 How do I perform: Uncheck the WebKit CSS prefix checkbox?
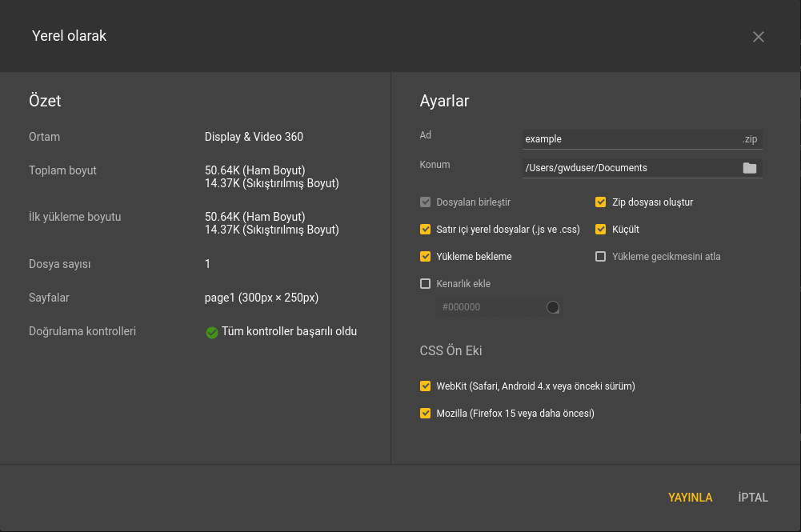tap(426, 386)
